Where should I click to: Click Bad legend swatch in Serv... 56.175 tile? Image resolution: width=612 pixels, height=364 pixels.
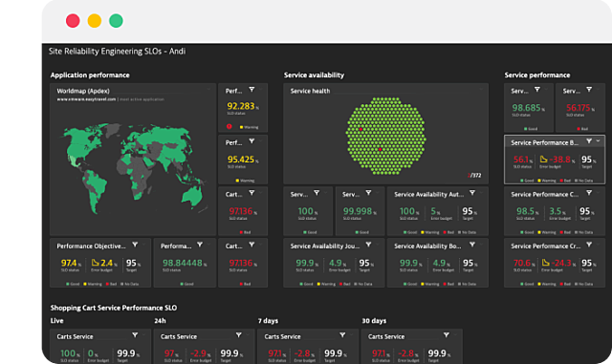(578, 129)
